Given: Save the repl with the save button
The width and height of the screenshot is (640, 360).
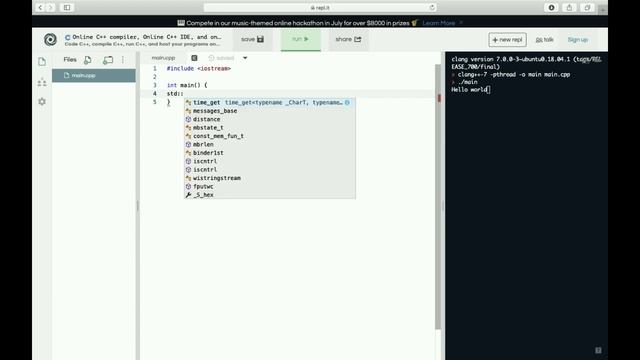Looking at the screenshot, I should pos(253,39).
